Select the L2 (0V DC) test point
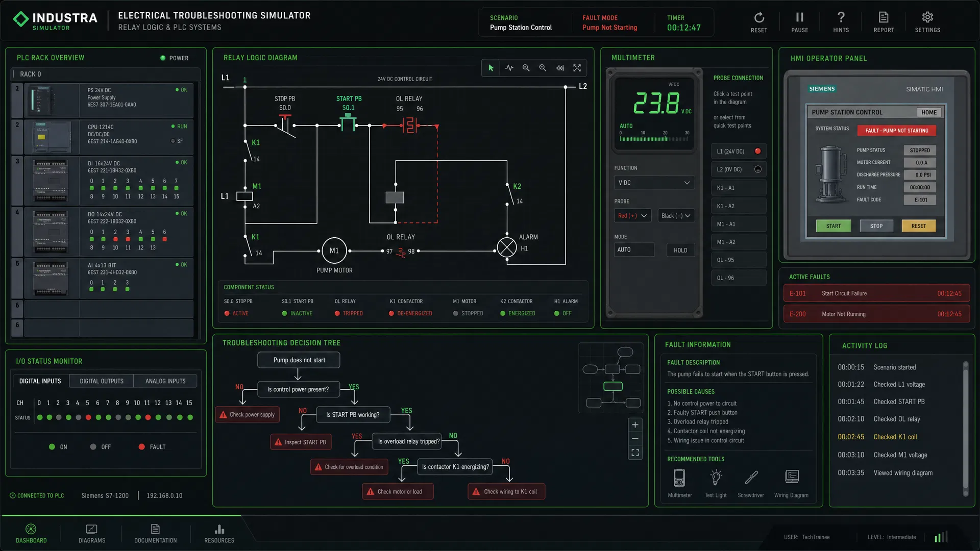This screenshot has height=551, width=980. 739,169
